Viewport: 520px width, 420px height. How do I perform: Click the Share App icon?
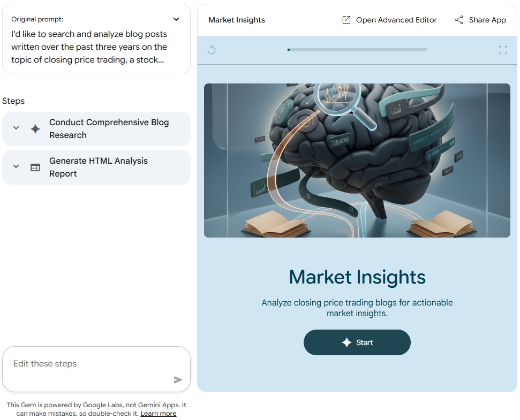click(459, 20)
